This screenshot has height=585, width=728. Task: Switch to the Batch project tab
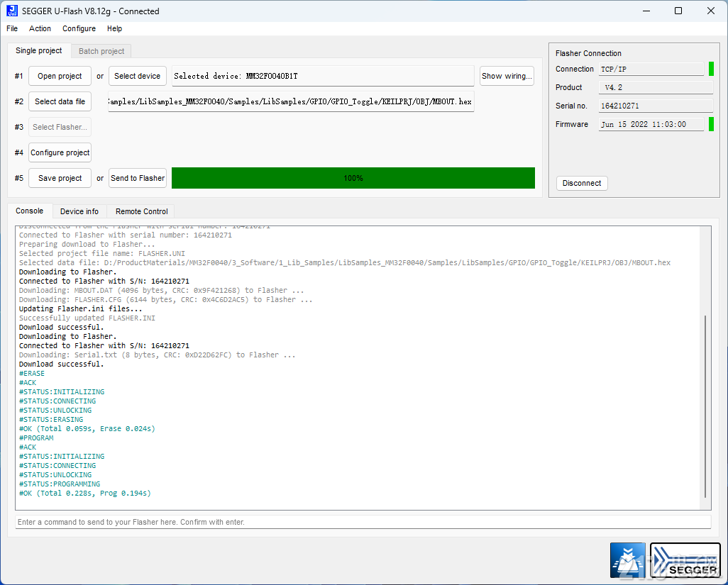click(101, 51)
